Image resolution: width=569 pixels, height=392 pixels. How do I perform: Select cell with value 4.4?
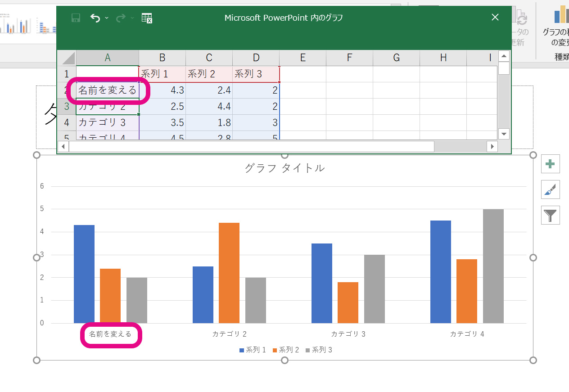pos(209,107)
